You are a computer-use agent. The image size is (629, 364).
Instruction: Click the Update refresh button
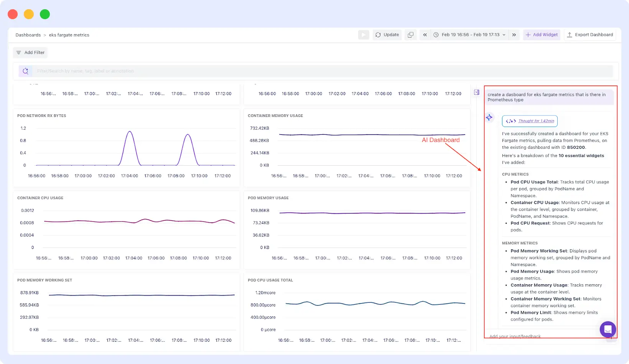tap(387, 35)
